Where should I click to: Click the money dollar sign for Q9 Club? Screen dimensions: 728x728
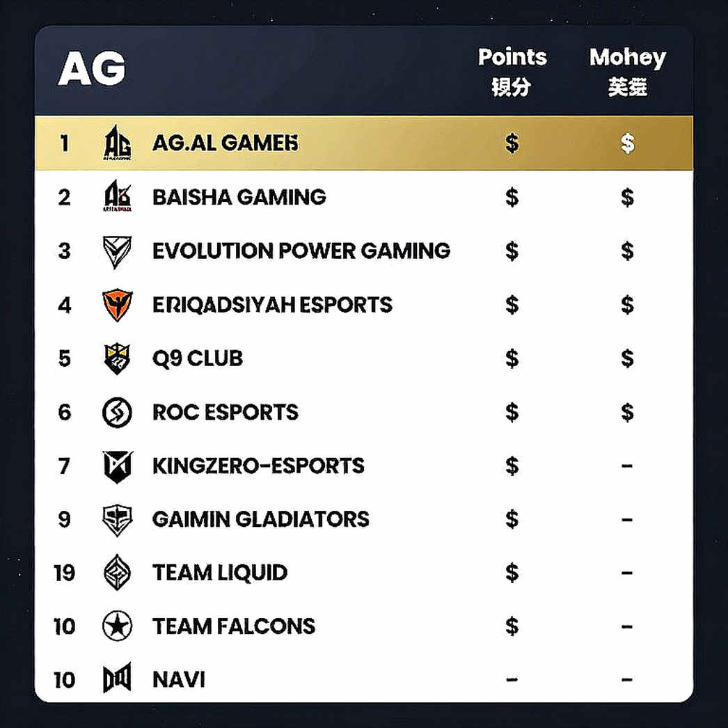pyautogui.click(x=627, y=358)
